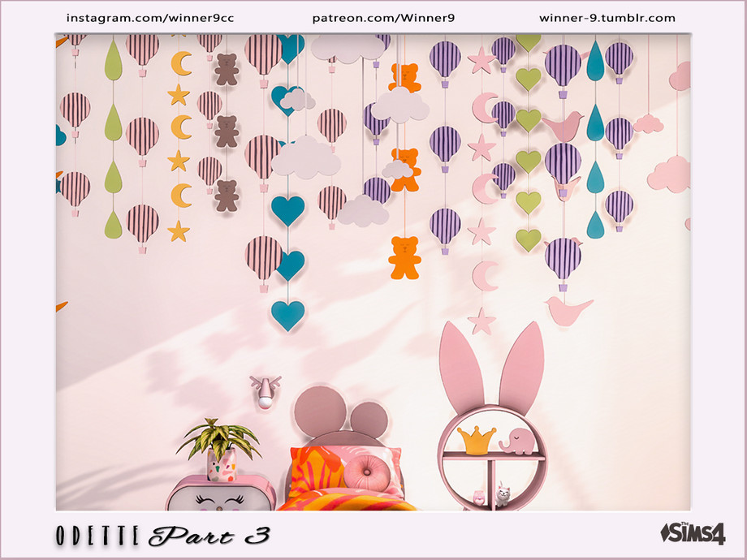
Task: Visit the winner-9.tumblr.com link
Action: click(607, 17)
